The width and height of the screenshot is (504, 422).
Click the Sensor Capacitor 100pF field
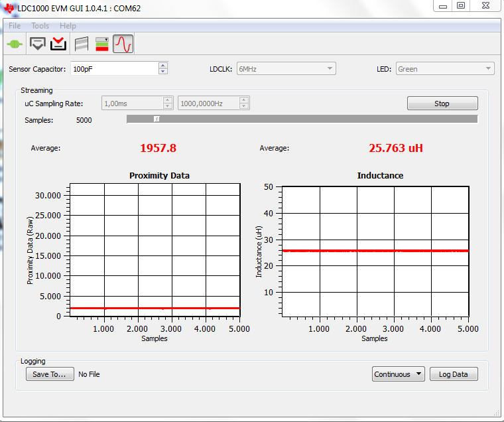[x=115, y=69]
